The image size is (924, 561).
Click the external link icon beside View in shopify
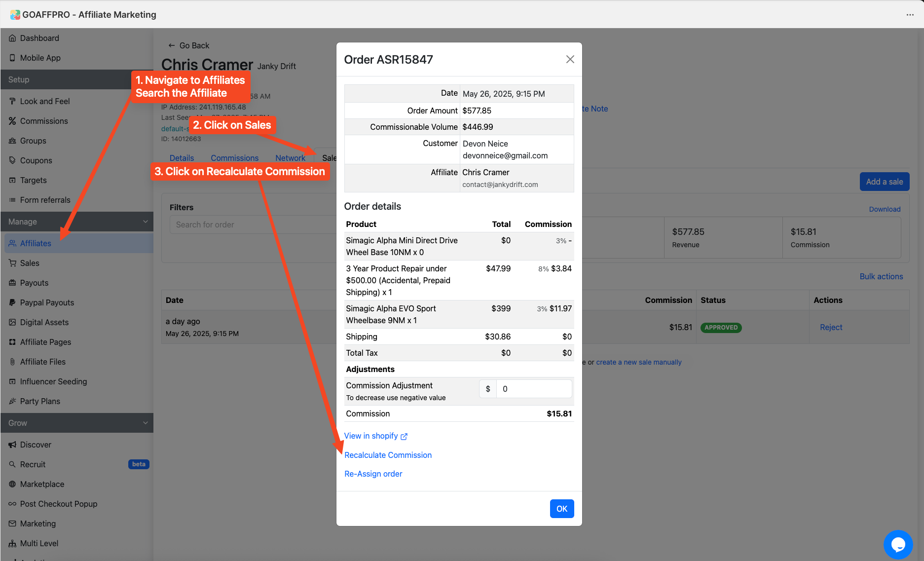point(404,436)
